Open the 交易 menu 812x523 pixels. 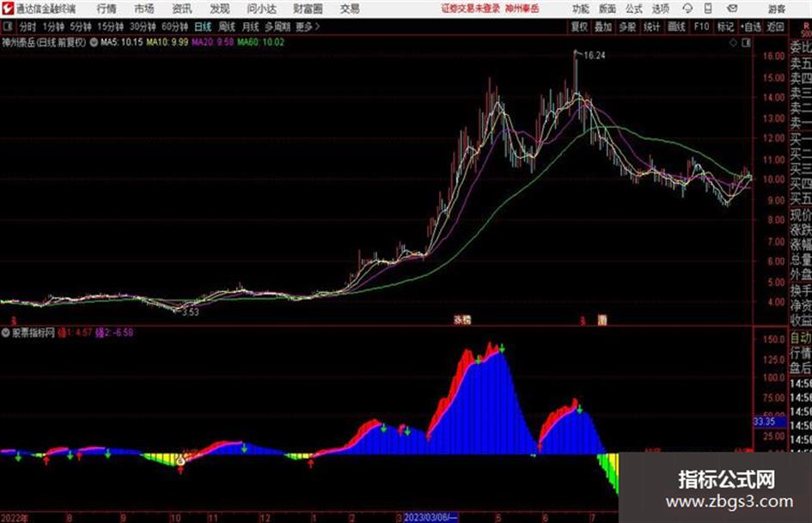point(350,9)
